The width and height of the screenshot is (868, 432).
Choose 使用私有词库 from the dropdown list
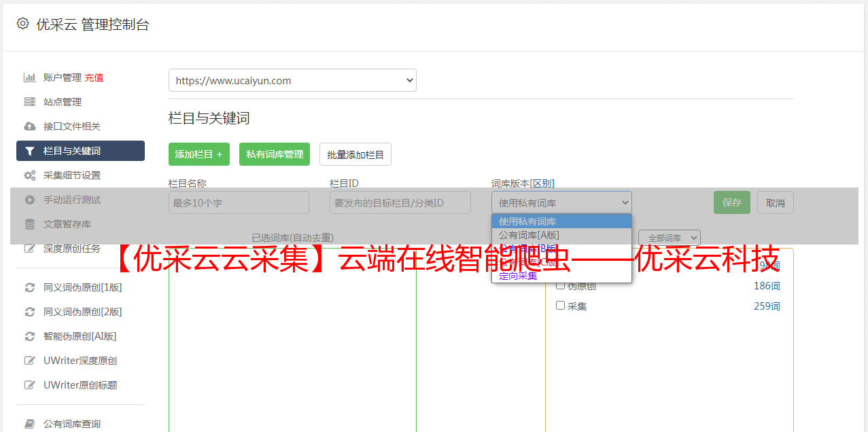tap(561, 221)
